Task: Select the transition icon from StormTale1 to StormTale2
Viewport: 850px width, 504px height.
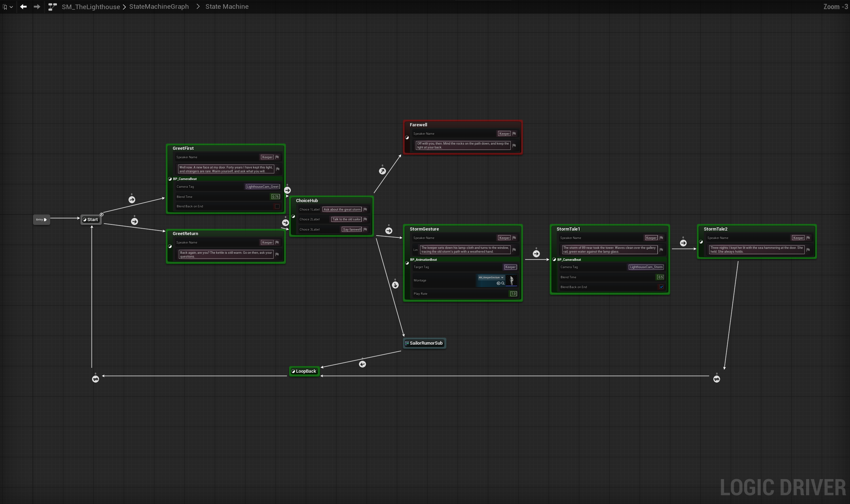Action: point(683,243)
